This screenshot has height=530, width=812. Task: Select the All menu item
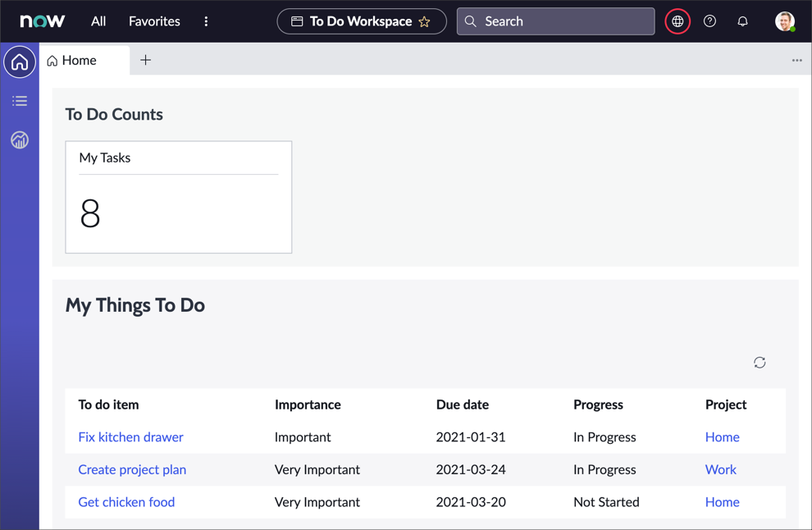98,21
